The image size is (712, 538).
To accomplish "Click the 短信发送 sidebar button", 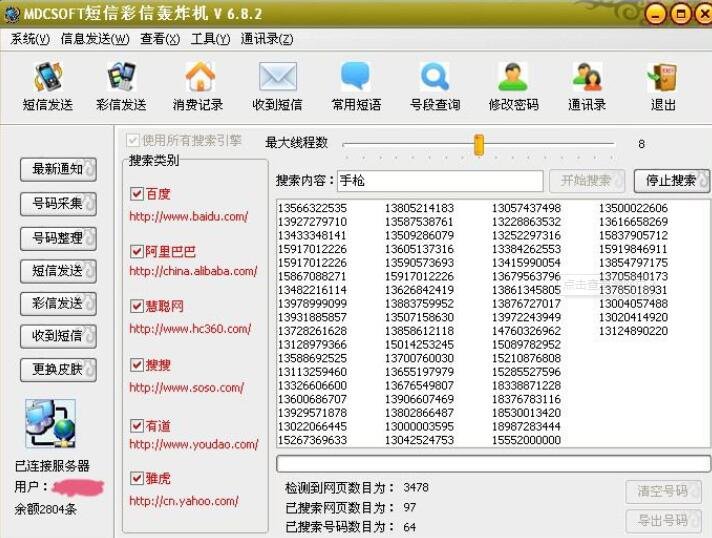I will click(58, 271).
